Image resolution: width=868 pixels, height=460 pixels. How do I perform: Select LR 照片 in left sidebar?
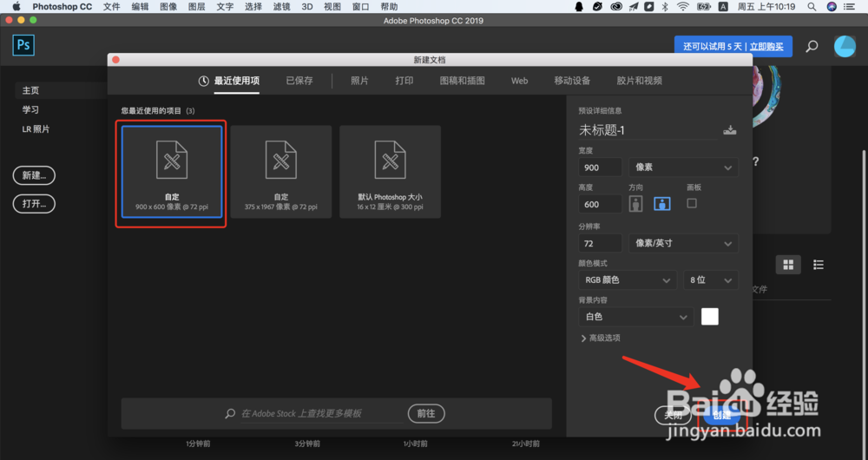(36, 129)
